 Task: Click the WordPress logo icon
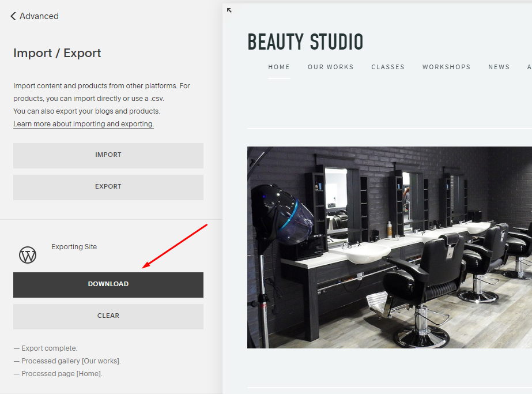pyautogui.click(x=28, y=254)
